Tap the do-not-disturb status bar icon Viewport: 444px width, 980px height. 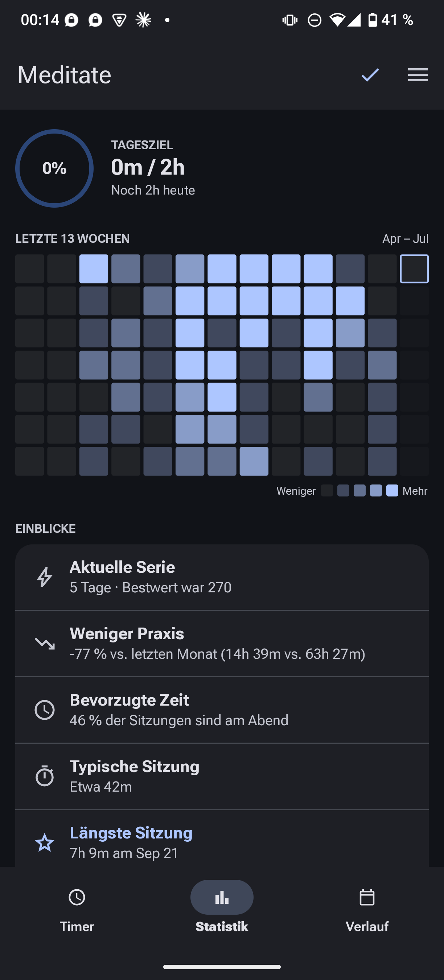coord(314,20)
